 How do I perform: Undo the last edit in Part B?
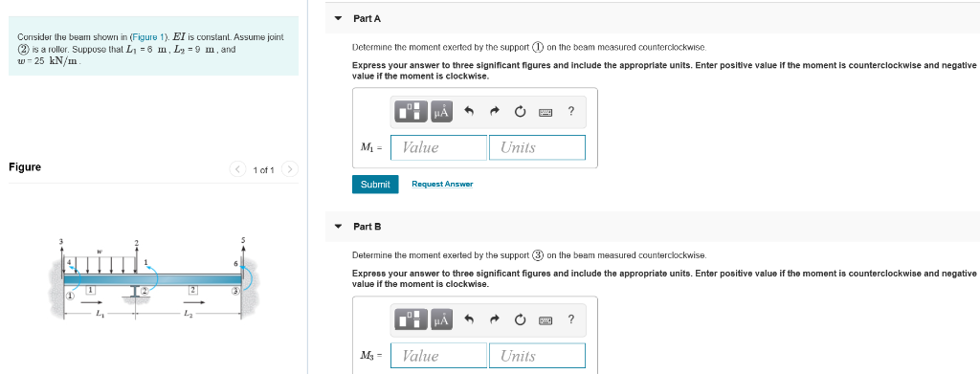pyautogui.click(x=470, y=320)
